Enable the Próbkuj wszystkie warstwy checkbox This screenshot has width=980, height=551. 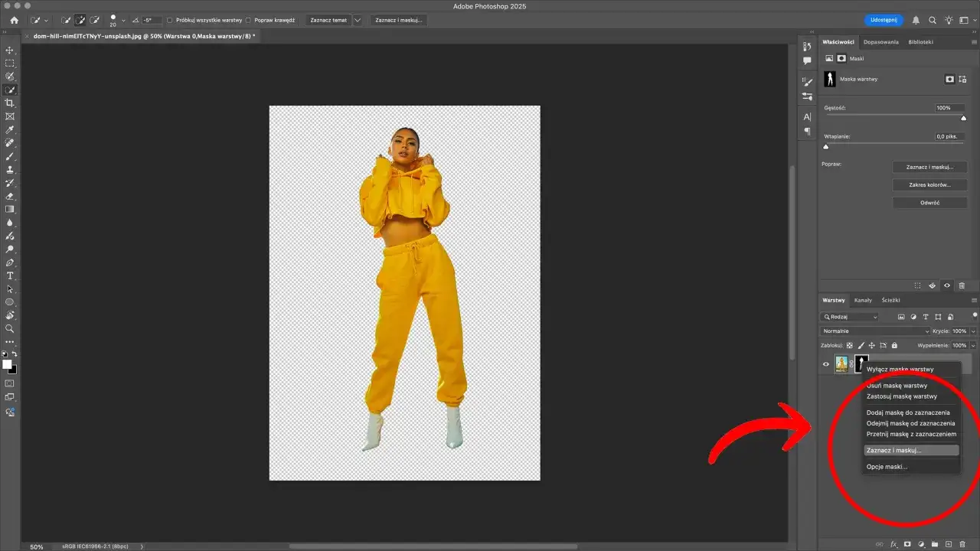[169, 20]
